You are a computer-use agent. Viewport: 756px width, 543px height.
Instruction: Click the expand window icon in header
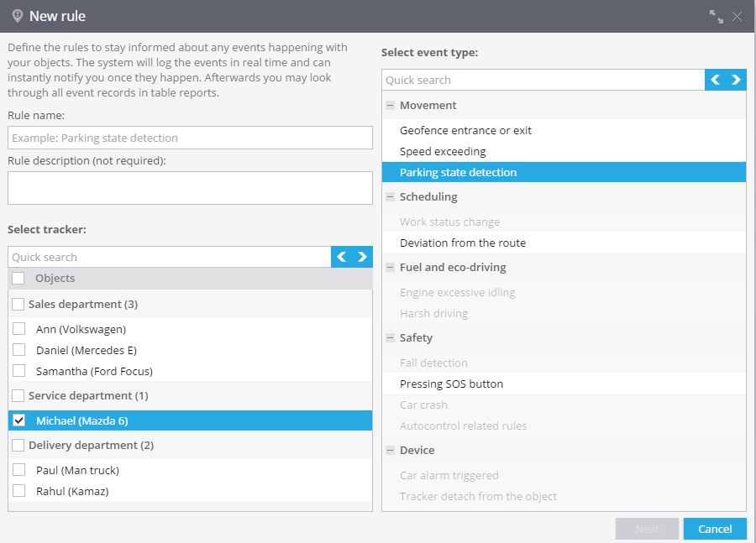click(x=716, y=17)
